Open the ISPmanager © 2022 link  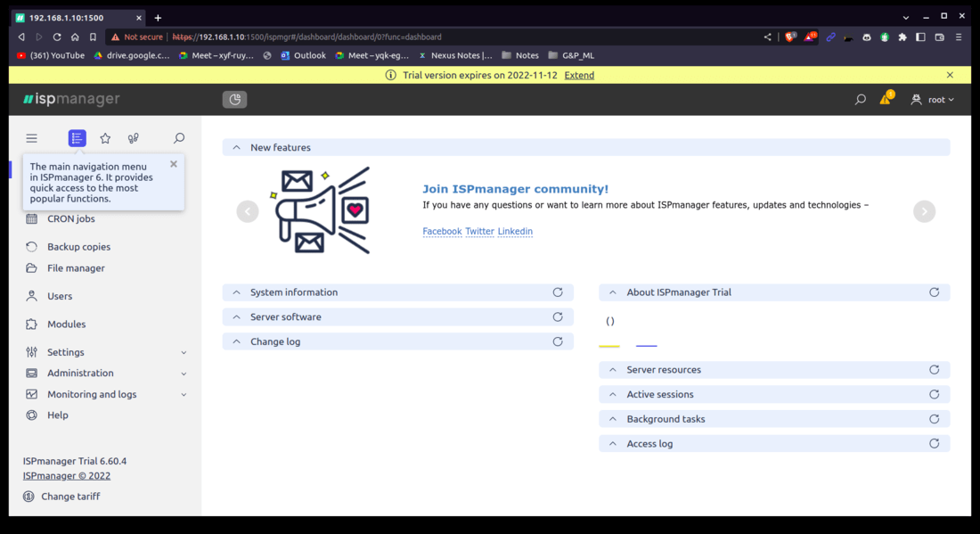(x=67, y=476)
